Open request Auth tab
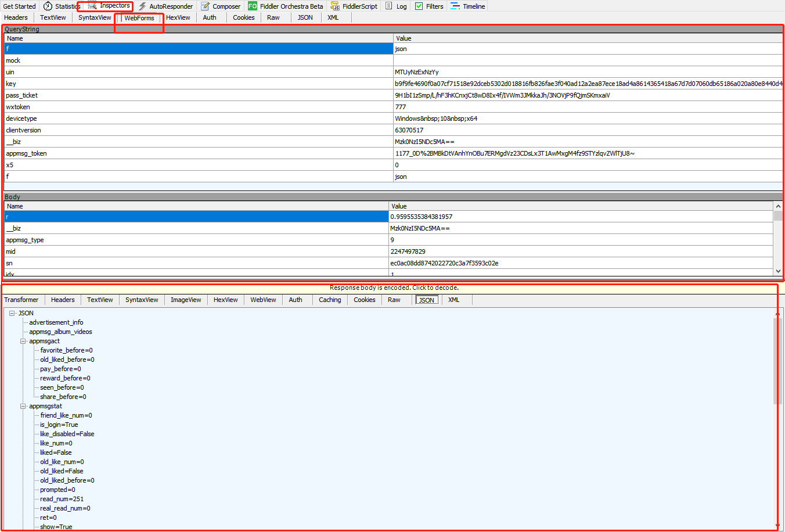This screenshot has width=785, height=532. tap(210, 17)
